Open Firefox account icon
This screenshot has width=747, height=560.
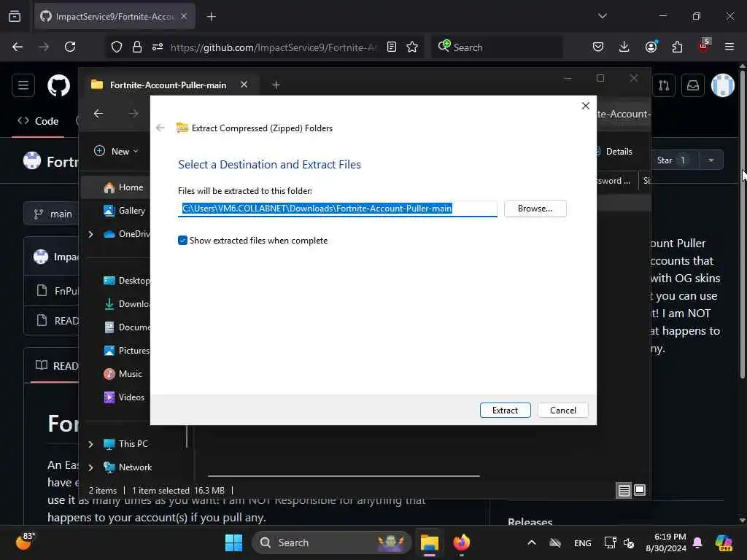651,47
